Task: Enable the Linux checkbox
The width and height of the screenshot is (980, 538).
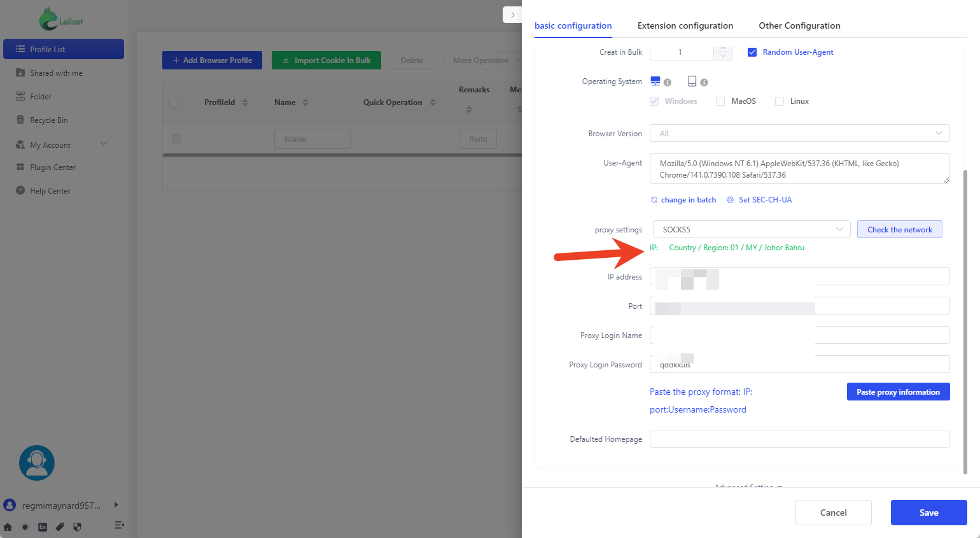Action: pos(780,101)
